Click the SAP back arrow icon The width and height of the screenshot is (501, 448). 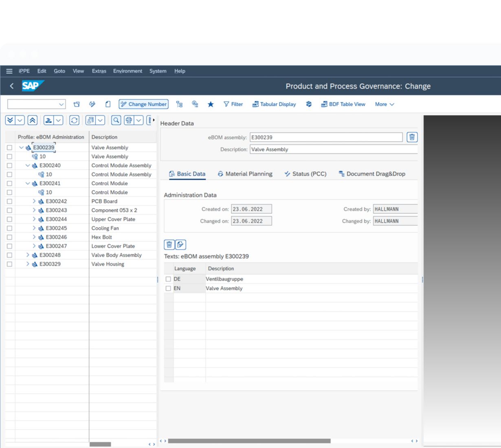click(12, 86)
